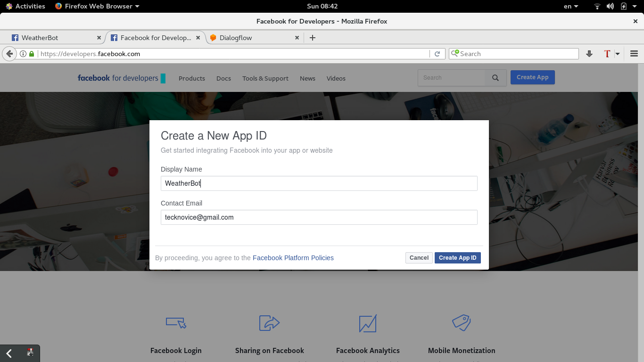Open the Tools & Support menu

pyautogui.click(x=265, y=78)
